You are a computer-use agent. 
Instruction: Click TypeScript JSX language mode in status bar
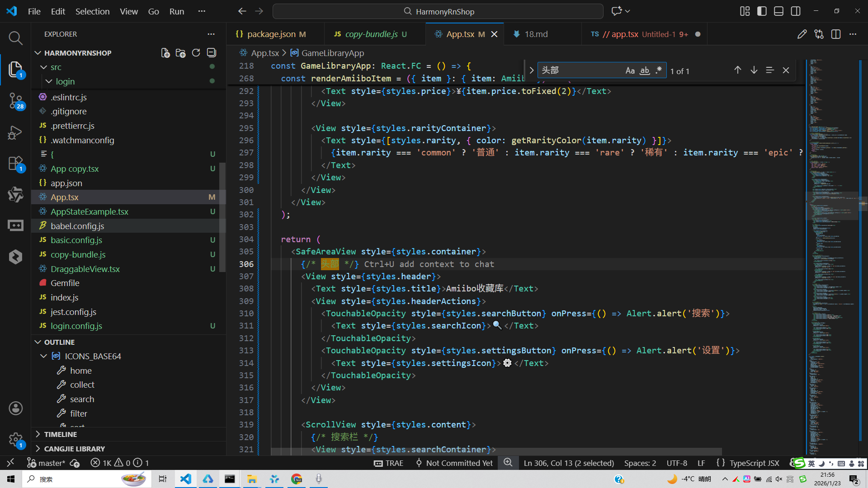(754, 463)
